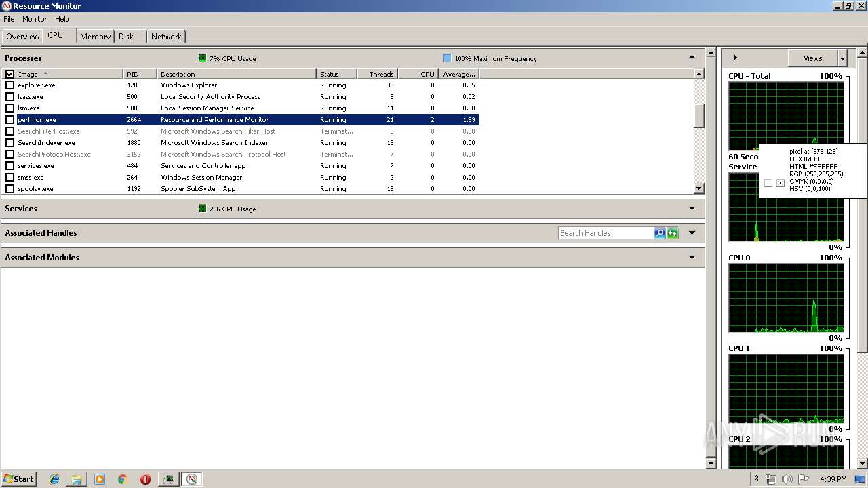Check the smss.exe process checkbox
868x488 pixels.
click(9, 178)
